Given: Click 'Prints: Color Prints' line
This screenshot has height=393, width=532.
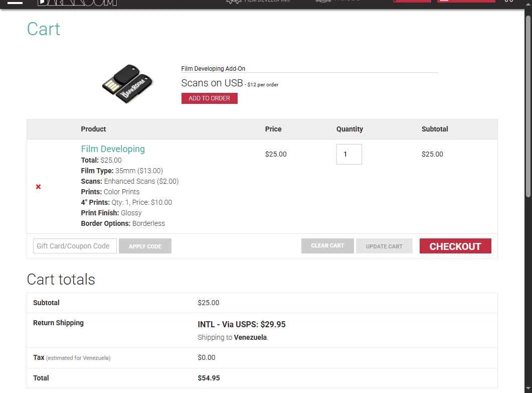Looking at the screenshot, I should [x=110, y=192].
